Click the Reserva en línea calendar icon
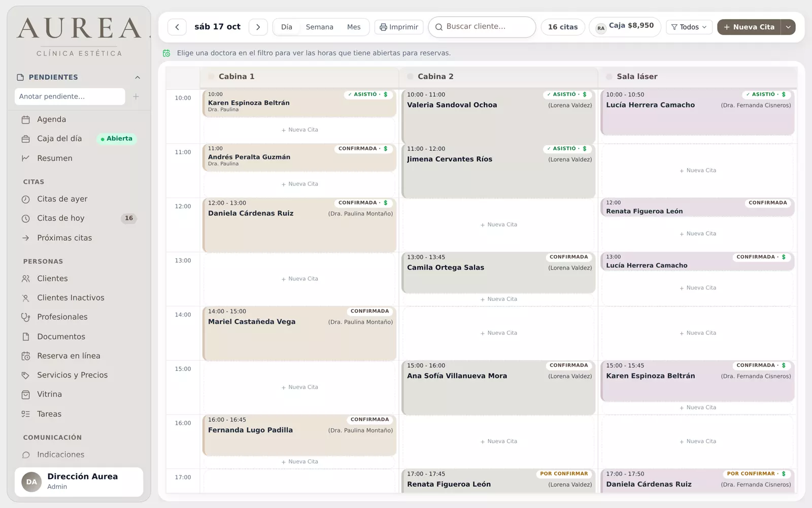This screenshot has height=508, width=812. coord(26,356)
